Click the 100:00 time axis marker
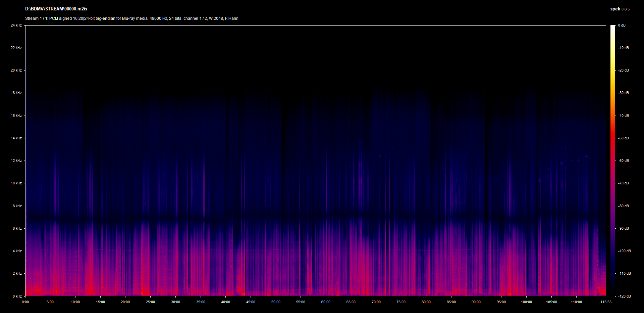The image size is (644, 313). coord(526,302)
